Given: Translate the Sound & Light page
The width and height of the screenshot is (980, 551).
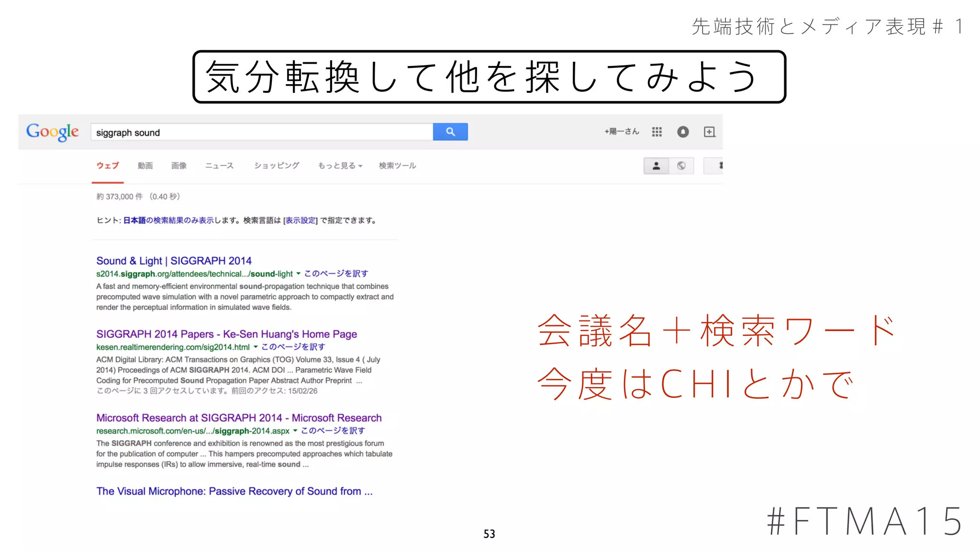Looking at the screenshot, I should click(336, 274).
